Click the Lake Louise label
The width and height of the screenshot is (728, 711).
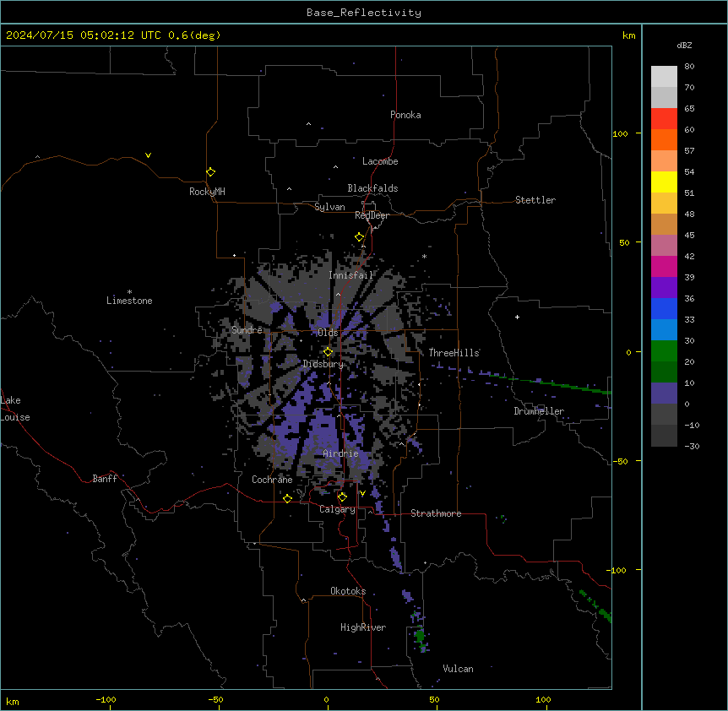pos(14,409)
